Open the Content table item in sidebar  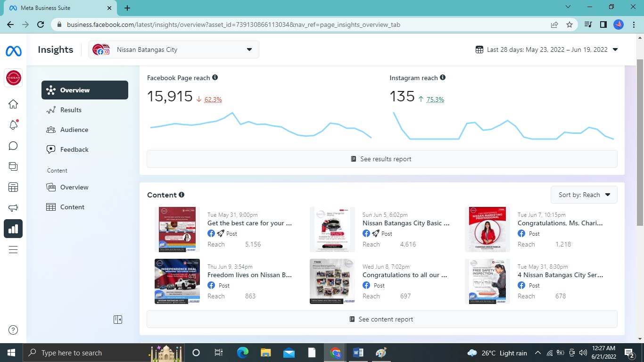click(85, 207)
